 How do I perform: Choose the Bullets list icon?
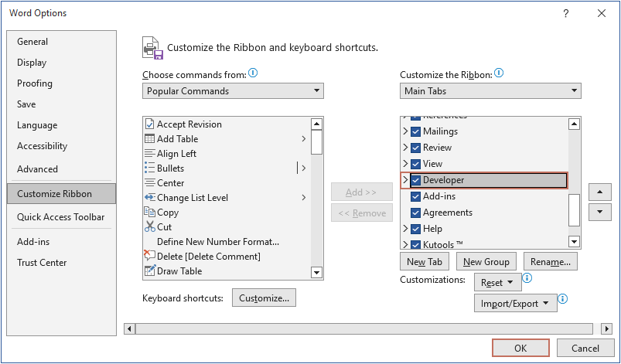pos(150,168)
